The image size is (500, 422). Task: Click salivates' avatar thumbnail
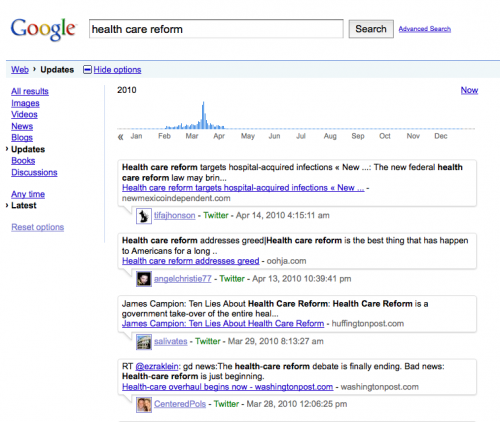coord(144,342)
